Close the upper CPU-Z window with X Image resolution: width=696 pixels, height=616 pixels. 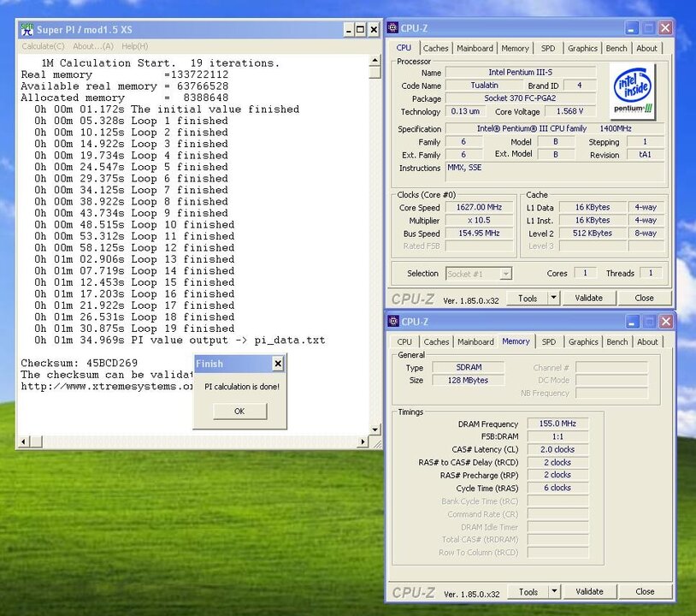click(665, 28)
